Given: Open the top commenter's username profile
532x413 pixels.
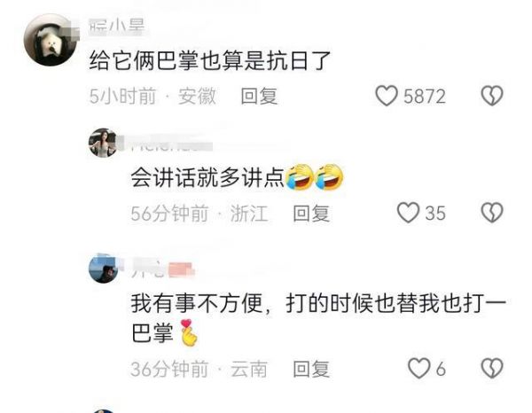Looking at the screenshot, I should pyautogui.click(x=117, y=27).
